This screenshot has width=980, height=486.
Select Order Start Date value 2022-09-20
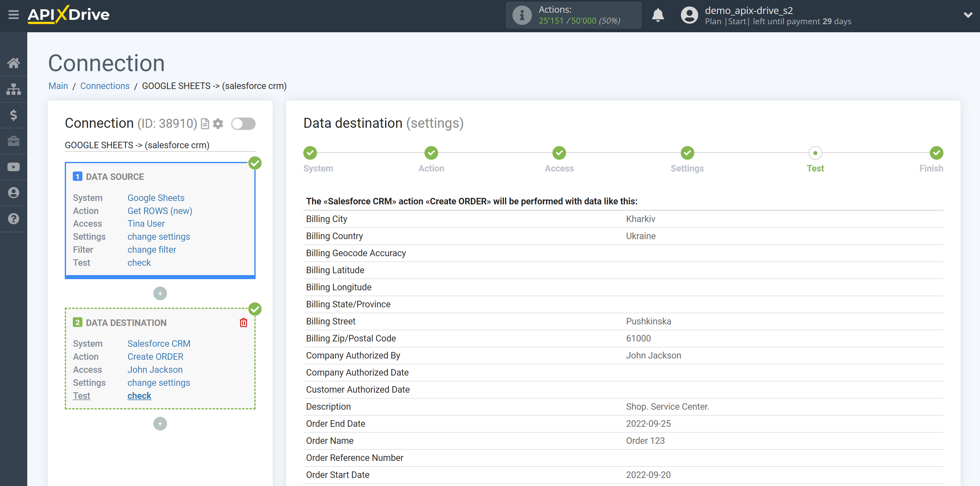tap(648, 475)
